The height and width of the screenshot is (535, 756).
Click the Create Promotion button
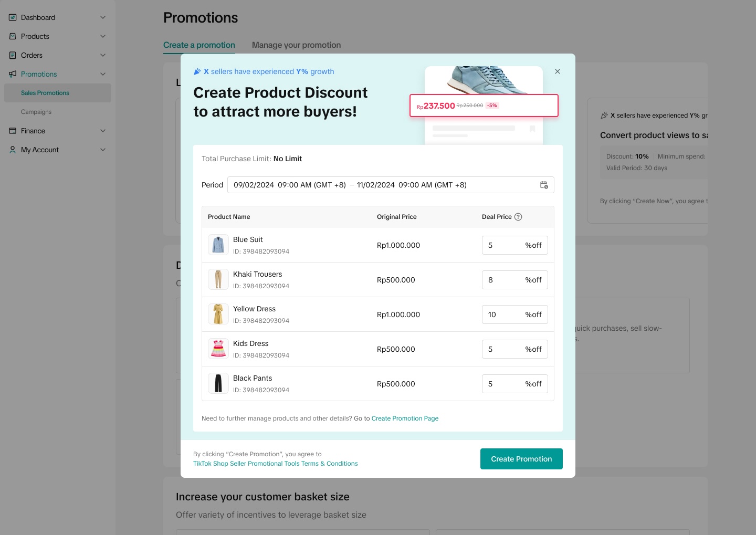tap(521, 459)
